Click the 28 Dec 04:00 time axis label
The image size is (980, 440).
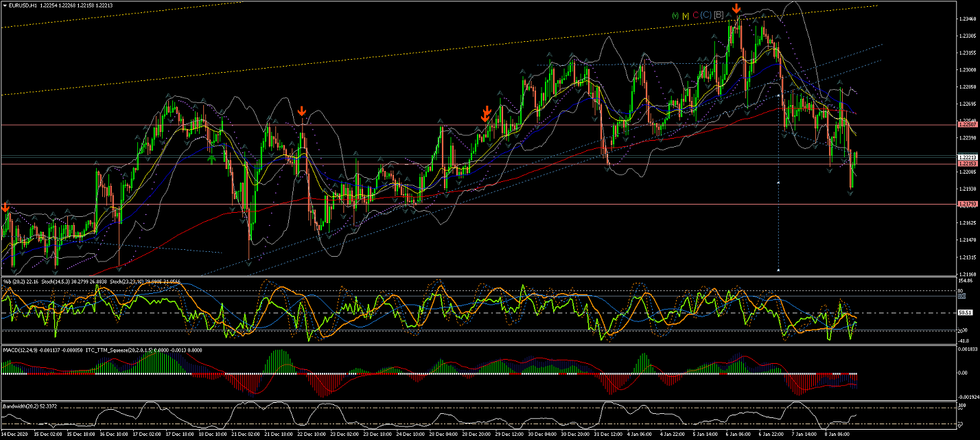(x=443, y=435)
